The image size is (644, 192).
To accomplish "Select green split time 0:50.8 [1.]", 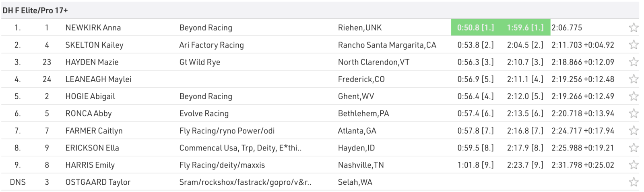I will (x=476, y=27).
